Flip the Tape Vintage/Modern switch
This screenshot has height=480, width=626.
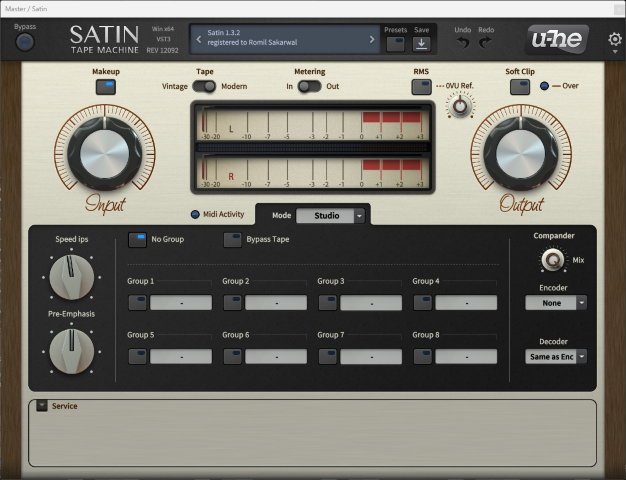pos(204,86)
